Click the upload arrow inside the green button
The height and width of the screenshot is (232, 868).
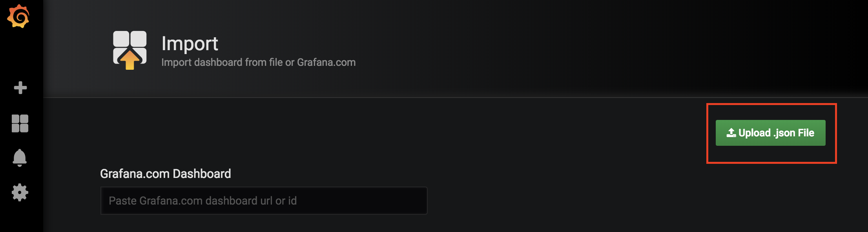point(732,132)
